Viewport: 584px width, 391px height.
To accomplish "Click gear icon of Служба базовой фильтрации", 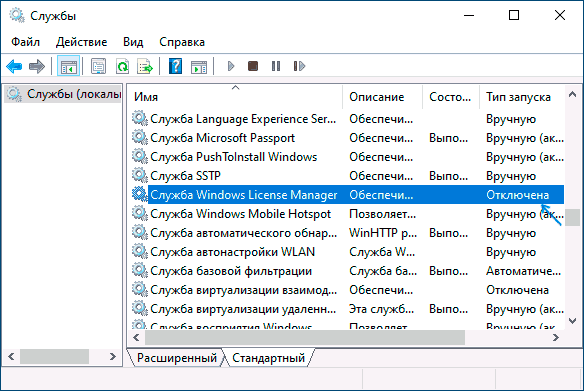I will coord(140,270).
